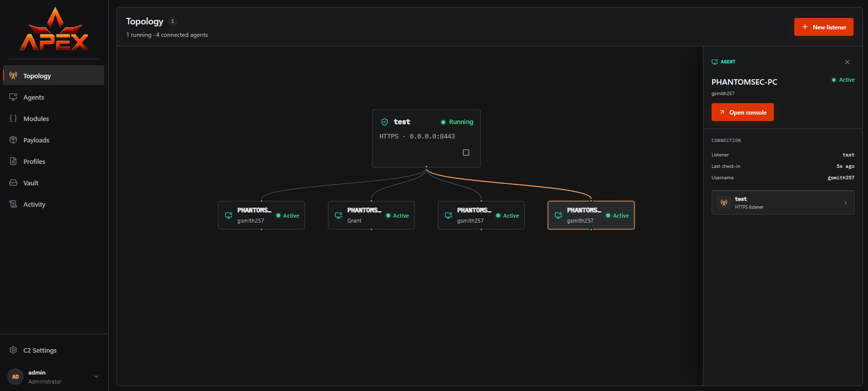This screenshot has height=391, width=868.
Task: Click the Last check-in 5s ago value
Action: click(x=846, y=166)
